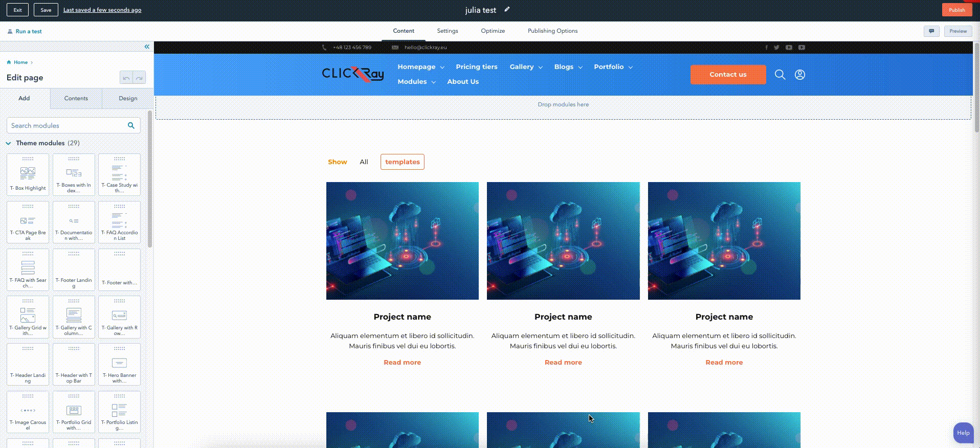Switch to the Add sidebar tab
This screenshot has height=448, width=980.
click(x=25, y=98)
